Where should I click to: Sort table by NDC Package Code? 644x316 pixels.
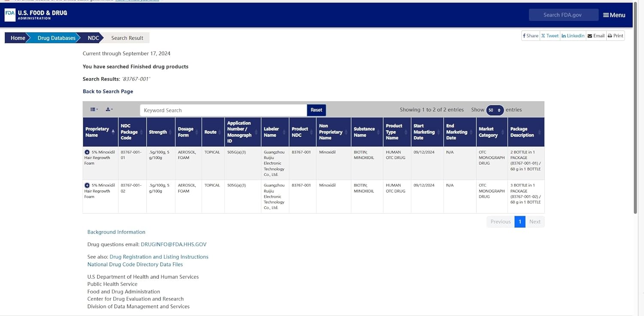coord(132,132)
